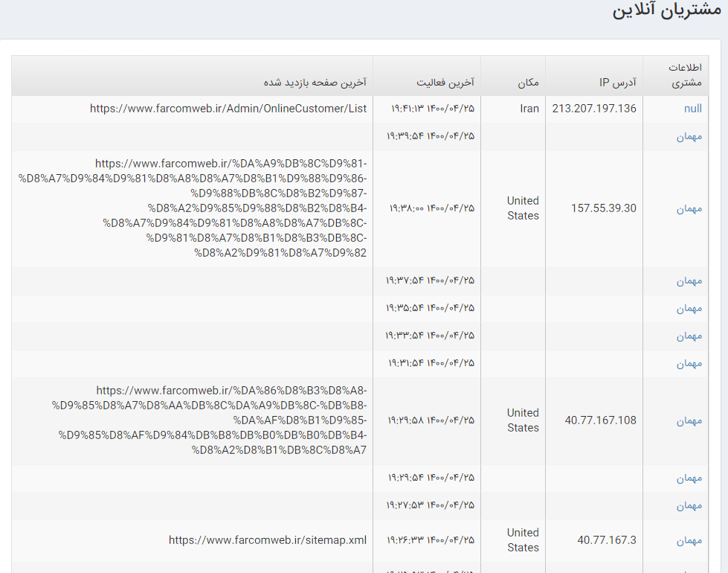
Task: Click the sitemap.xml URL cell
Action: [267, 540]
